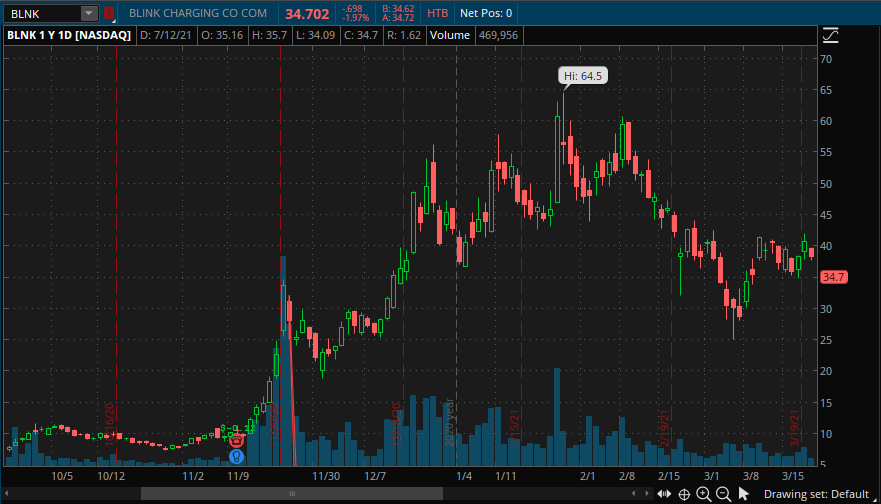The width and height of the screenshot is (881, 504).
Task: Open the Drawing set: Default menu
Action: tap(816, 494)
